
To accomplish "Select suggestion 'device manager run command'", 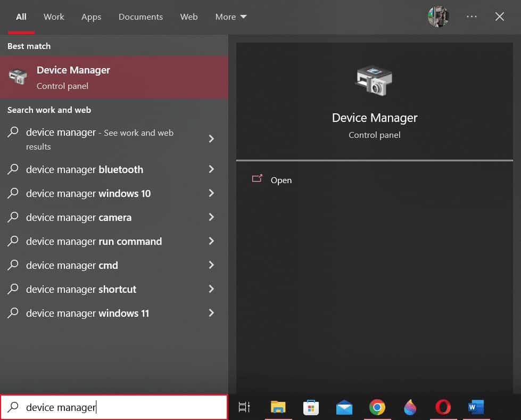I will [114, 241].
